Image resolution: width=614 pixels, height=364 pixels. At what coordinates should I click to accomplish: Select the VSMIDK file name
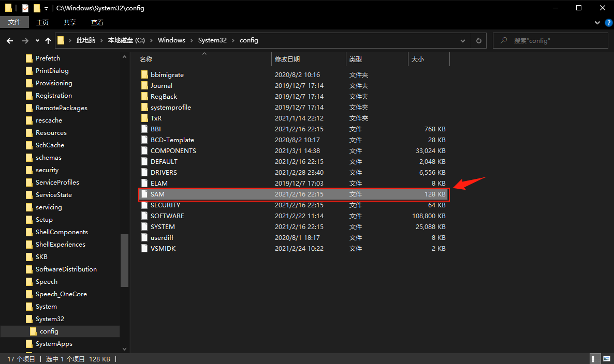(163, 249)
